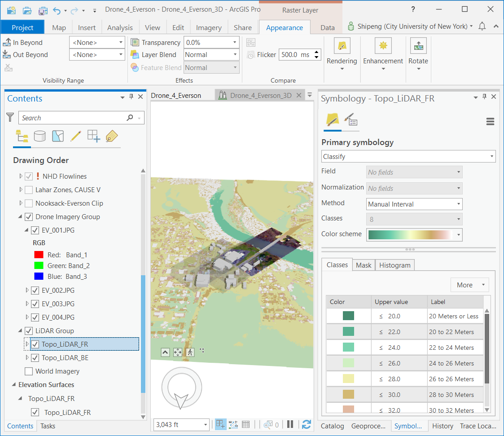Image resolution: width=504 pixels, height=436 pixels.
Task: Switch to the Imagery ribbon tab
Action: 209,28
